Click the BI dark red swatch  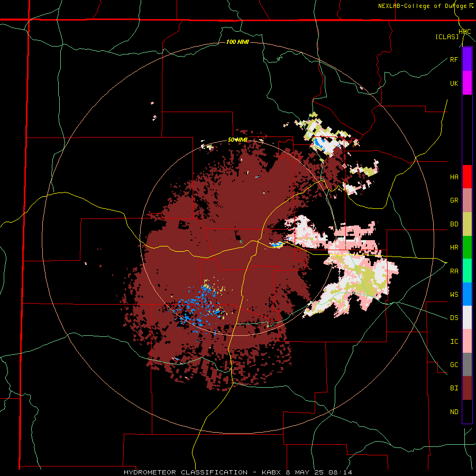[x=467, y=388]
